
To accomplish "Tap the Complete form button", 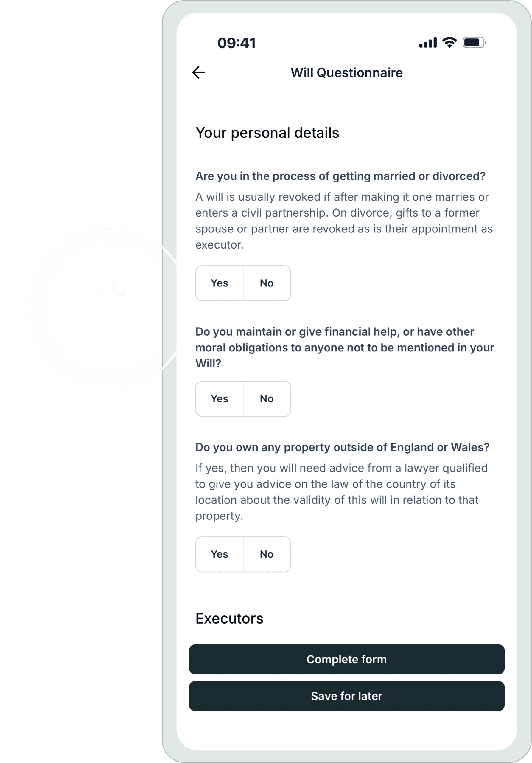I will pyautogui.click(x=347, y=659).
